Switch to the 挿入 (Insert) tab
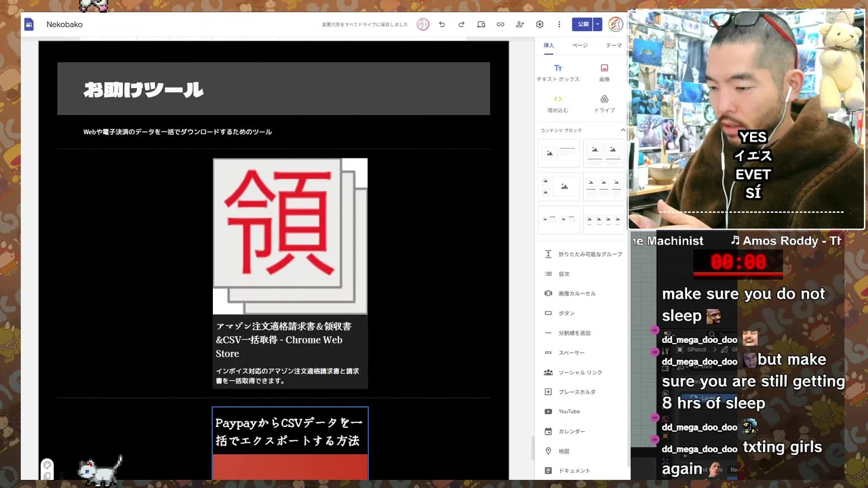Screen dimensions: 868x488 pos(549,45)
